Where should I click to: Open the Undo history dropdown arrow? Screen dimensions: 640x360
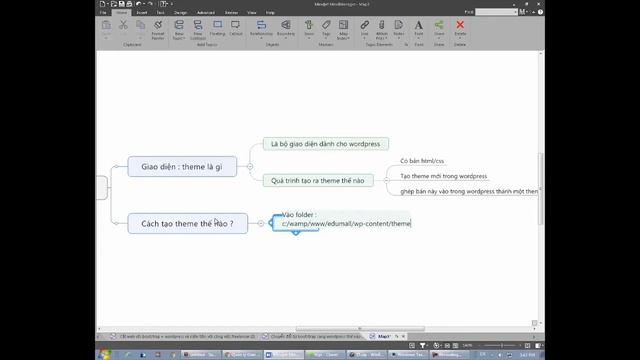coord(144,4)
